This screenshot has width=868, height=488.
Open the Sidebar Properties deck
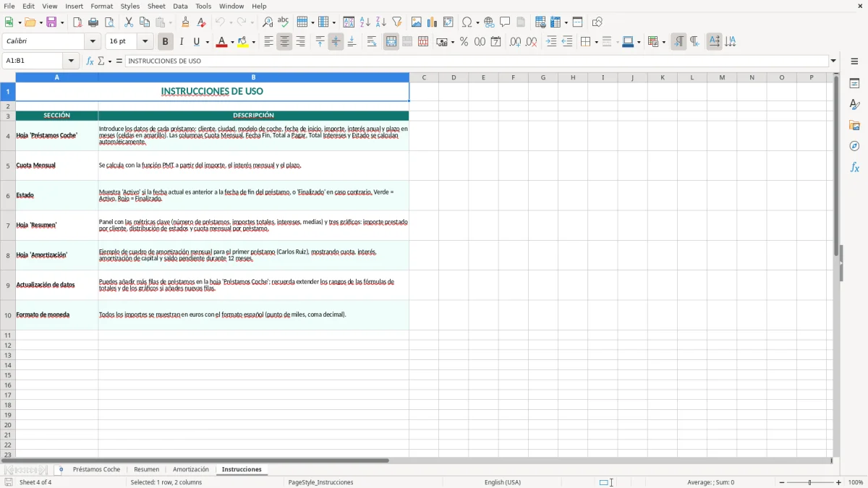point(854,83)
